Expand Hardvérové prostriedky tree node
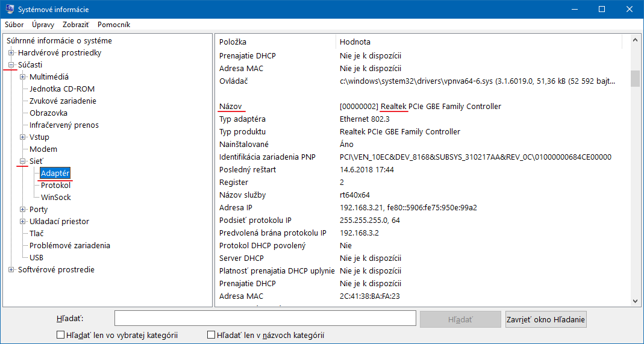The image size is (644, 344). pyautogui.click(x=11, y=53)
